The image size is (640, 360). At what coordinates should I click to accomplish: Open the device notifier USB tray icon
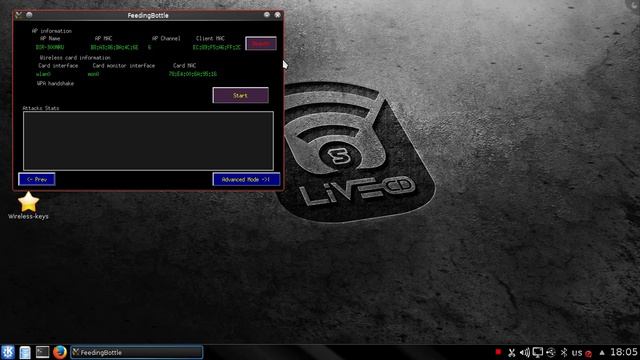551,352
